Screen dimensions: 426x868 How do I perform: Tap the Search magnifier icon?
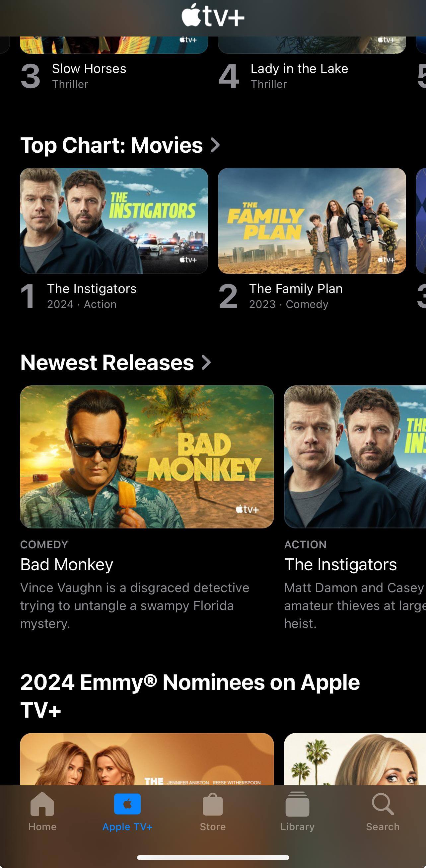(x=383, y=804)
